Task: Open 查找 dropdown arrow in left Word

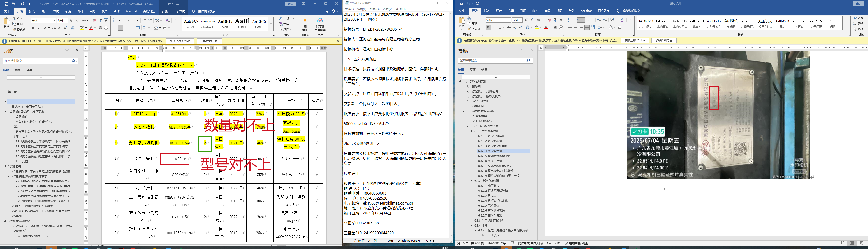Action: [294, 18]
